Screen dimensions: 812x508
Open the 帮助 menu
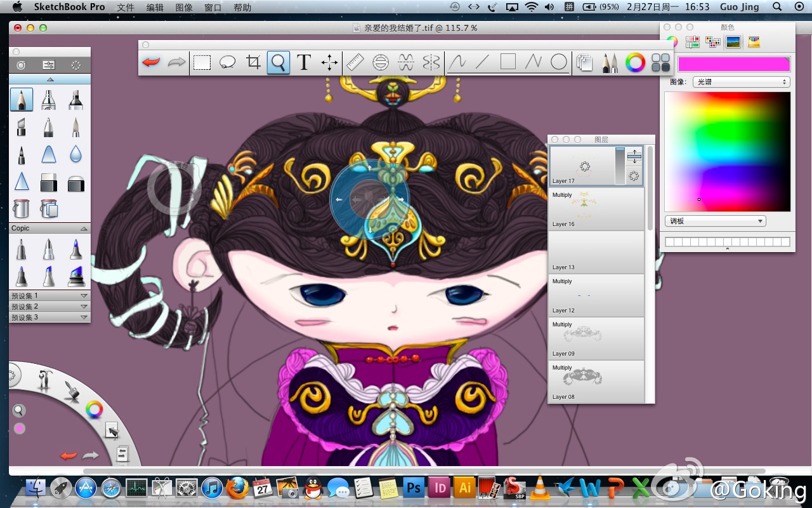point(242,7)
